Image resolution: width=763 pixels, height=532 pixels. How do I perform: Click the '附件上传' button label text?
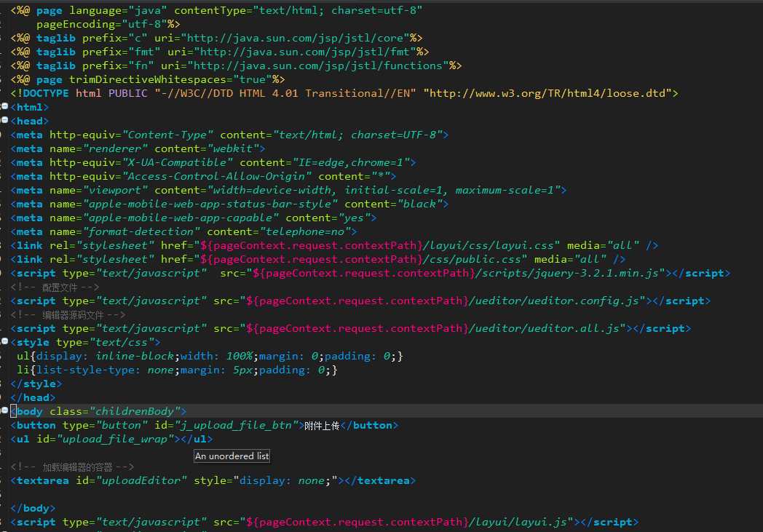(322, 426)
